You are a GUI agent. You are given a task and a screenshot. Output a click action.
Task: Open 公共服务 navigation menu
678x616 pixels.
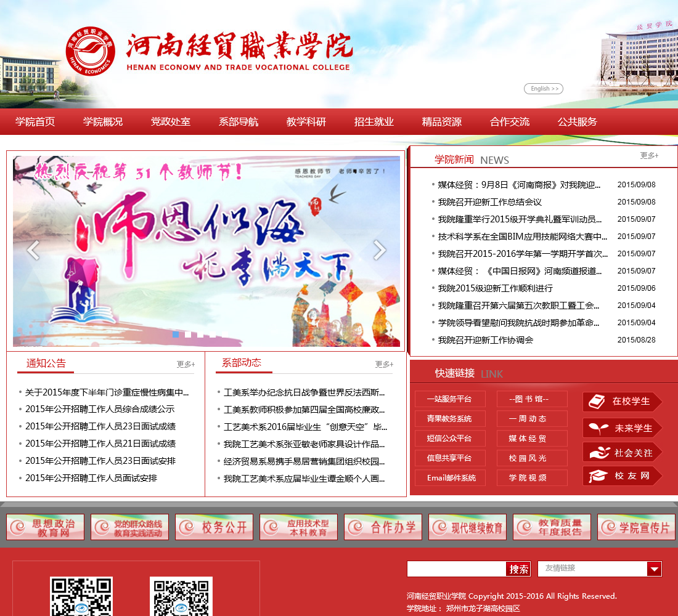click(x=578, y=122)
